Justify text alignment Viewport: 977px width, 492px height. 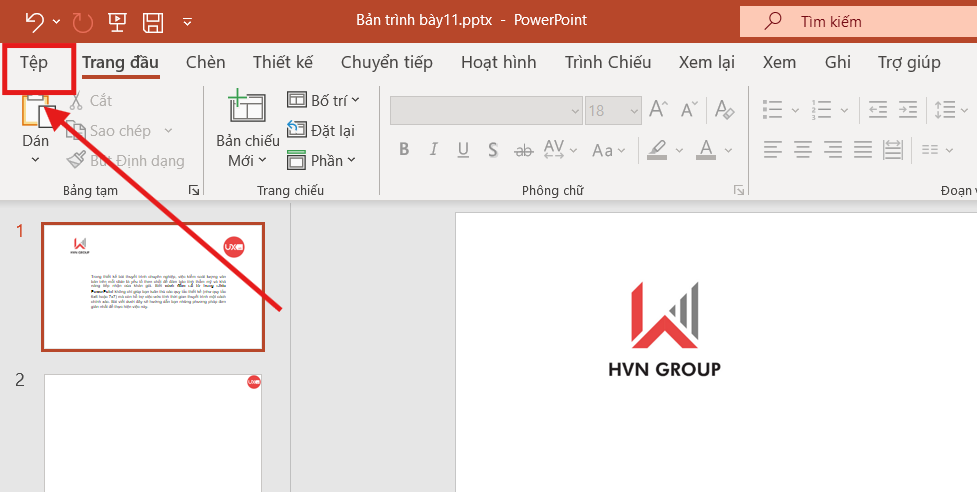click(x=863, y=149)
